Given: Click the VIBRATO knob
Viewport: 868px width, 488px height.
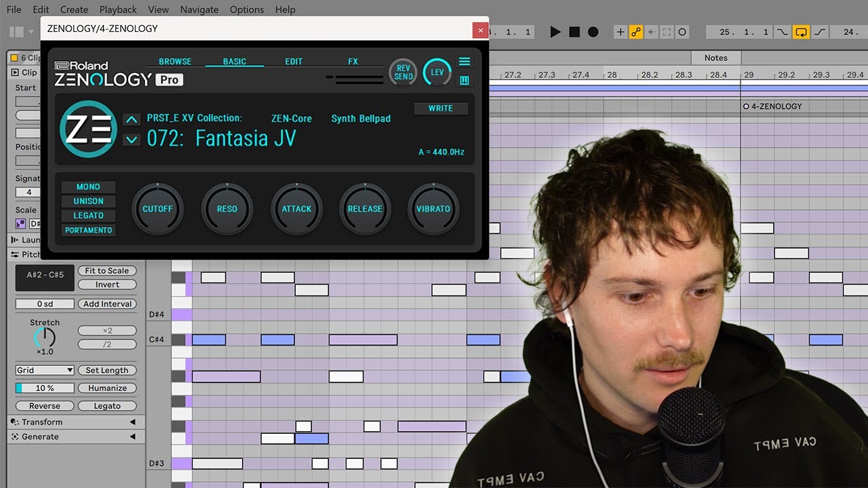Looking at the screenshot, I should coord(433,209).
